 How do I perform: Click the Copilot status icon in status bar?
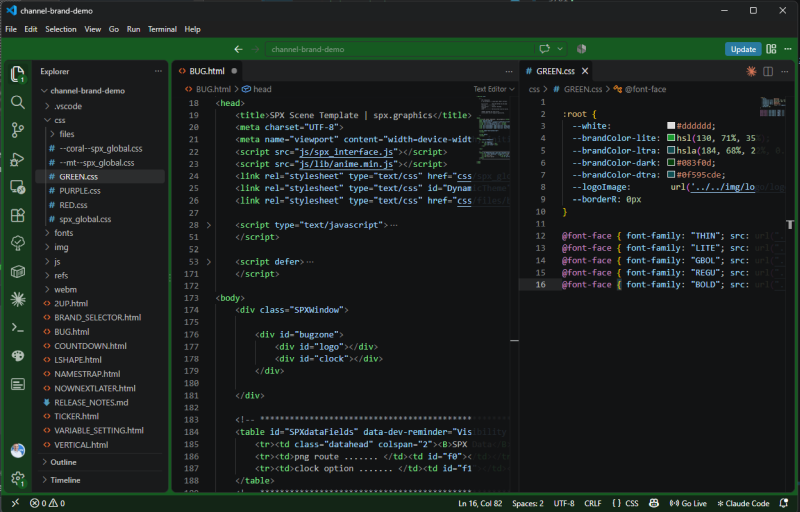click(x=654, y=503)
